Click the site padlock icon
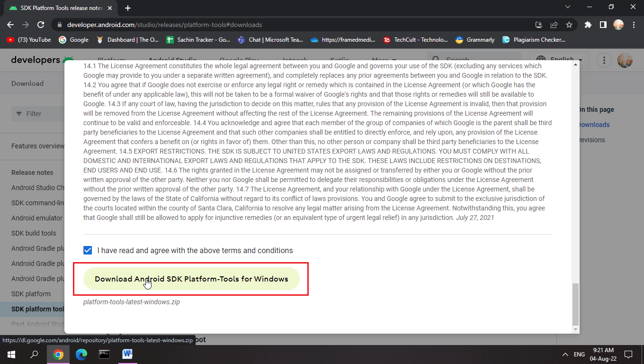 point(60,25)
